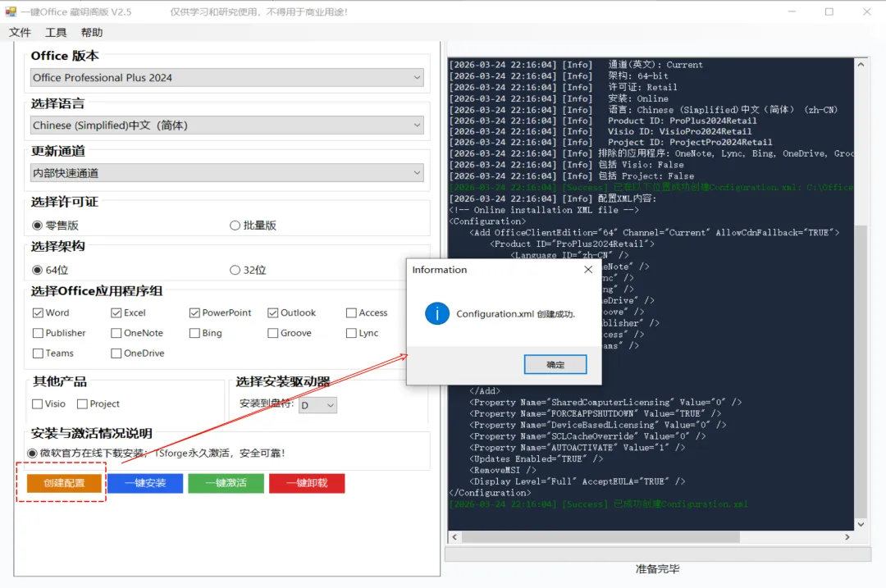Expand the 选择语言 dropdown
Viewport: 886px width, 588px height.
pos(226,125)
